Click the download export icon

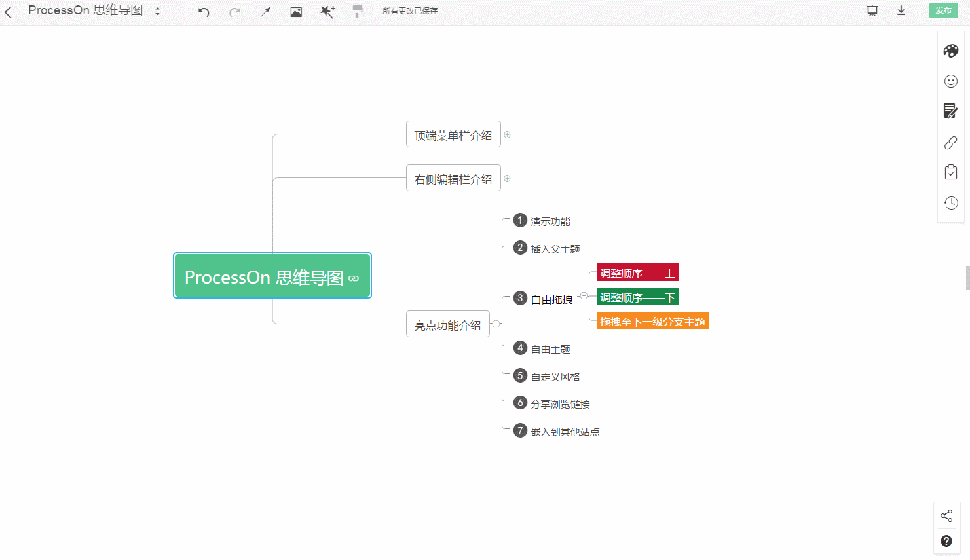pyautogui.click(x=901, y=10)
